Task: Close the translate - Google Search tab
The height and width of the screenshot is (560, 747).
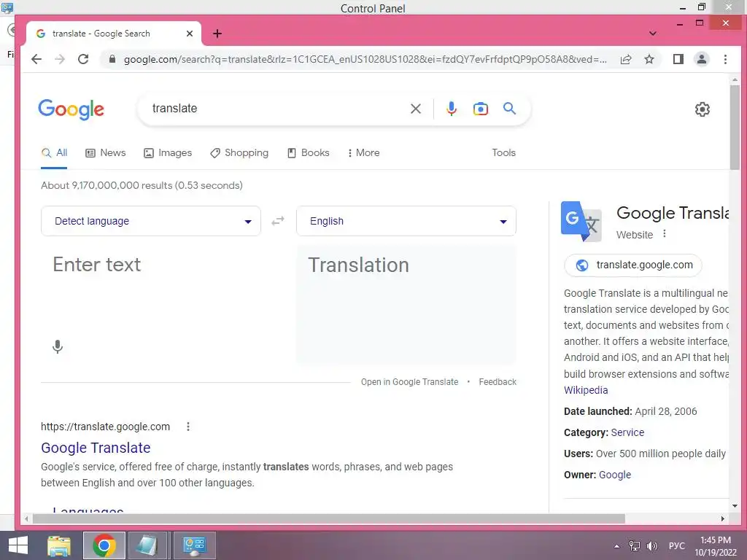Action: click(x=190, y=34)
